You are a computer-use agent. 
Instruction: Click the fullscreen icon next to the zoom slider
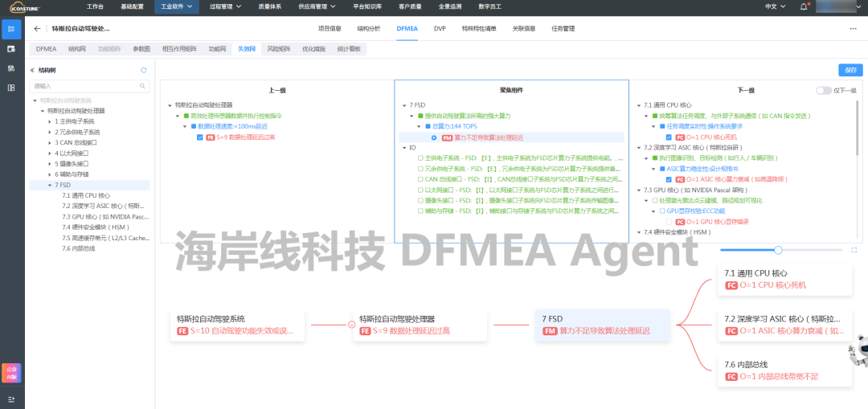(854, 250)
